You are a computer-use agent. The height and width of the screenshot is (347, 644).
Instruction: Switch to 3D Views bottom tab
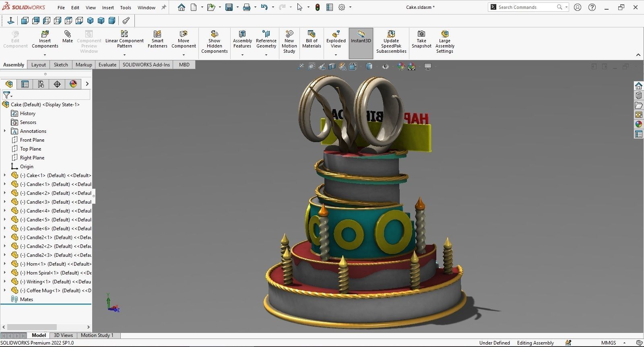tap(63, 335)
